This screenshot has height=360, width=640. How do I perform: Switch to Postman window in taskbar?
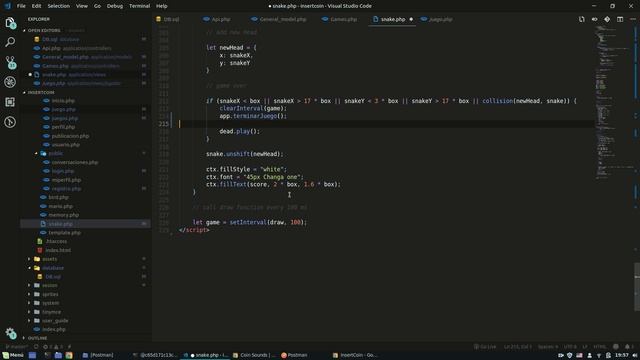[x=294, y=355]
